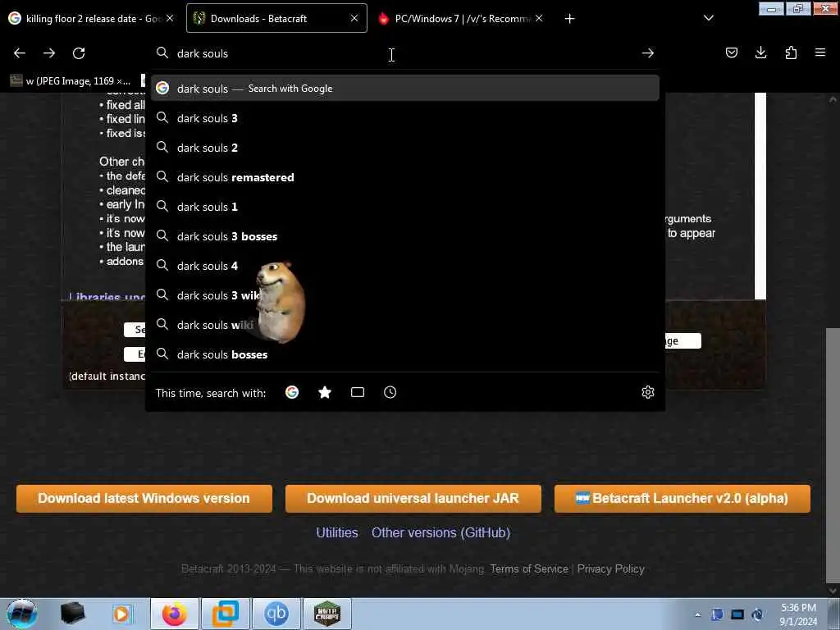Screen dimensions: 840x630
Task: Open the Pocket save icon
Action: [x=731, y=52]
